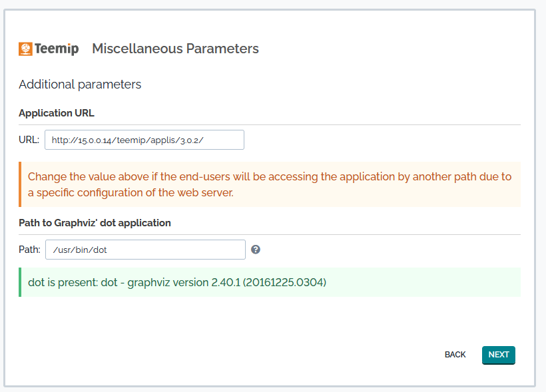Go to previous step with BACK
The width and height of the screenshot is (546, 392).
coord(455,355)
